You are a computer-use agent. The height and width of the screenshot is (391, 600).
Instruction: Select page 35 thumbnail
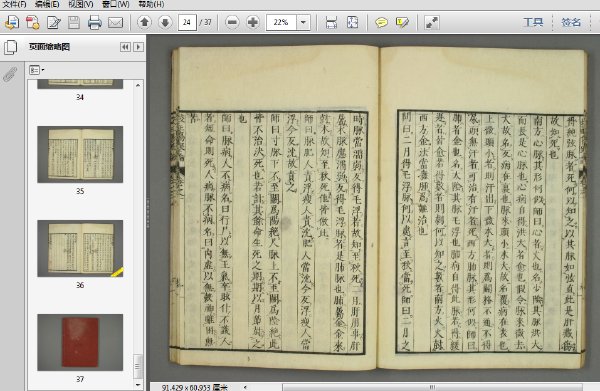(80, 155)
